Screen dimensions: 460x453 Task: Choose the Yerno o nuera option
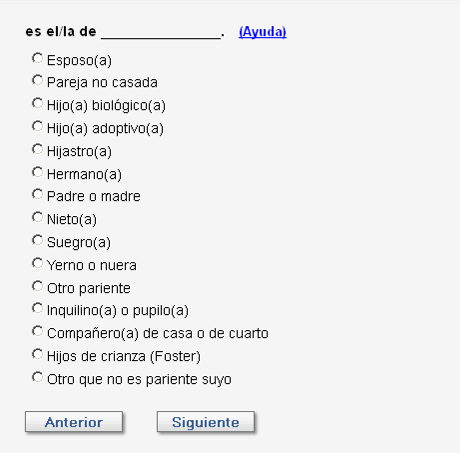[37, 263]
